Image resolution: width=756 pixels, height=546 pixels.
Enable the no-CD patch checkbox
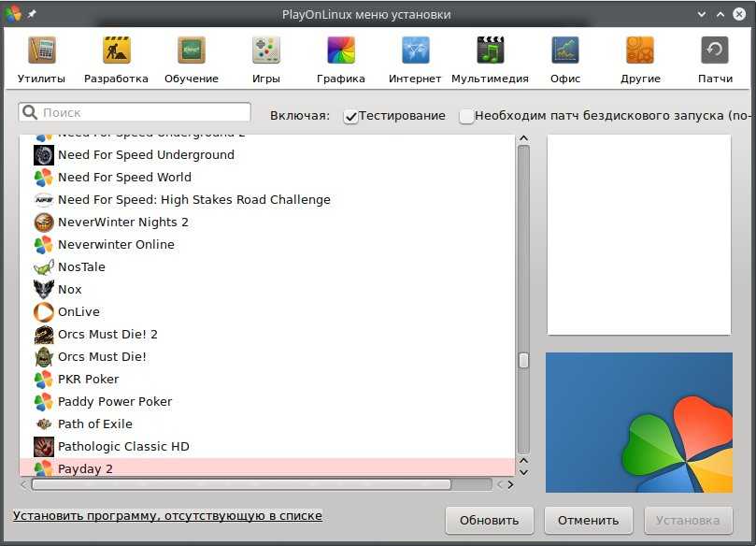click(466, 116)
